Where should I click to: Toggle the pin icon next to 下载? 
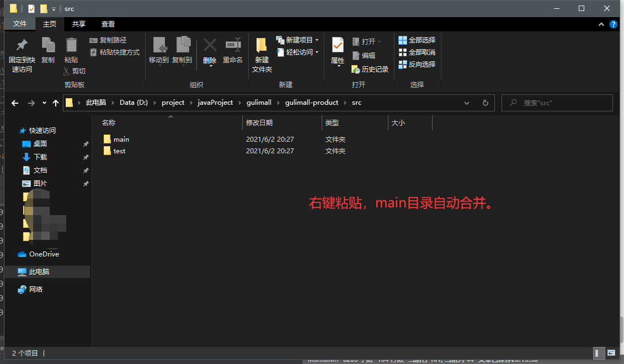click(x=86, y=157)
